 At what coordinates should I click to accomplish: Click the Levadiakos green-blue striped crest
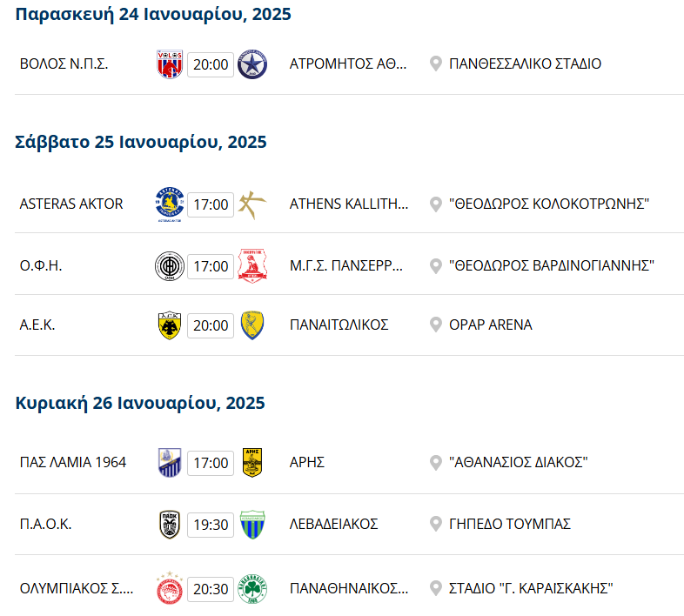click(252, 525)
